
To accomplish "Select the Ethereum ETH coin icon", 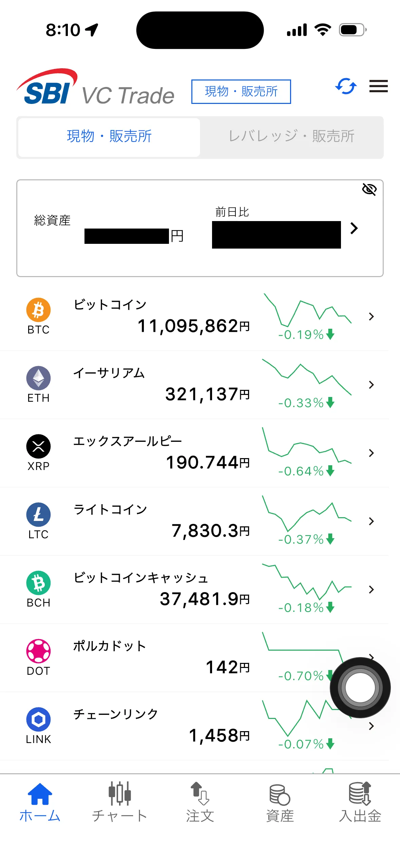I will click(x=38, y=378).
